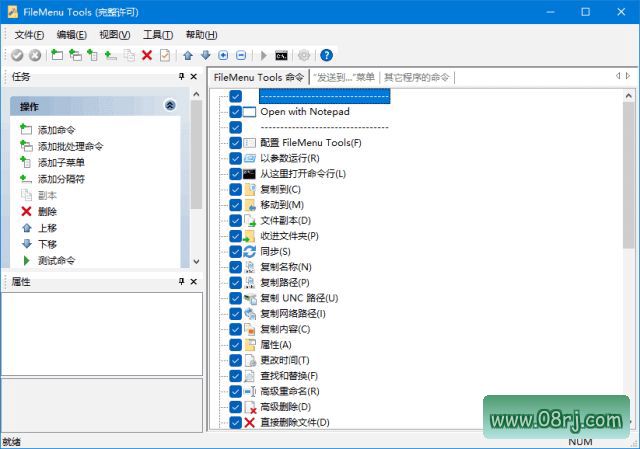Click the 测试命令 action link
The width and height of the screenshot is (640, 449).
pos(57,260)
